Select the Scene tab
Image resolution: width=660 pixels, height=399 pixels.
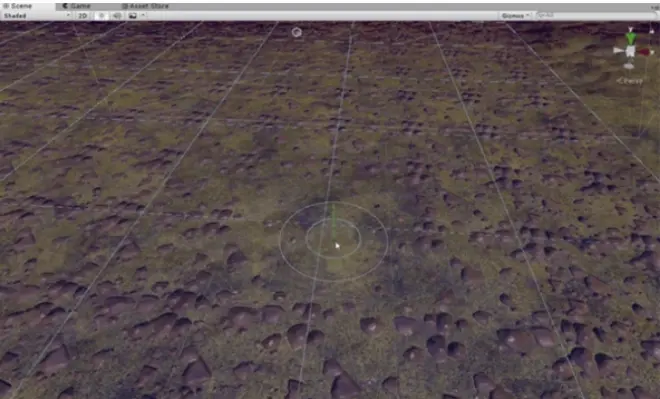[x=18, y=6]
